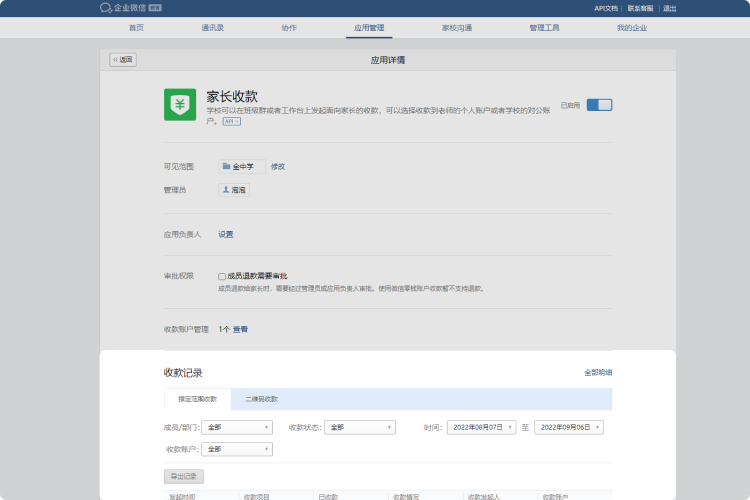Open the end date picker 2022年09月06日
The height and width of the screenshot is (500, 750).
click(568, 427)
